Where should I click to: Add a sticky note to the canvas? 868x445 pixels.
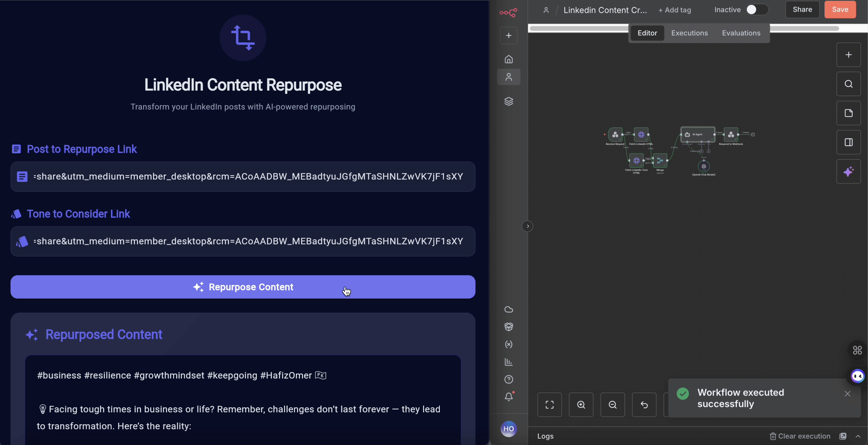[x=848, y=113]
